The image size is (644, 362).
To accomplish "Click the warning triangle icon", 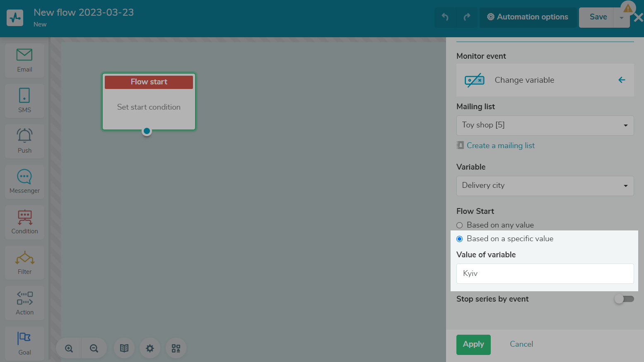I will [628, 8].
